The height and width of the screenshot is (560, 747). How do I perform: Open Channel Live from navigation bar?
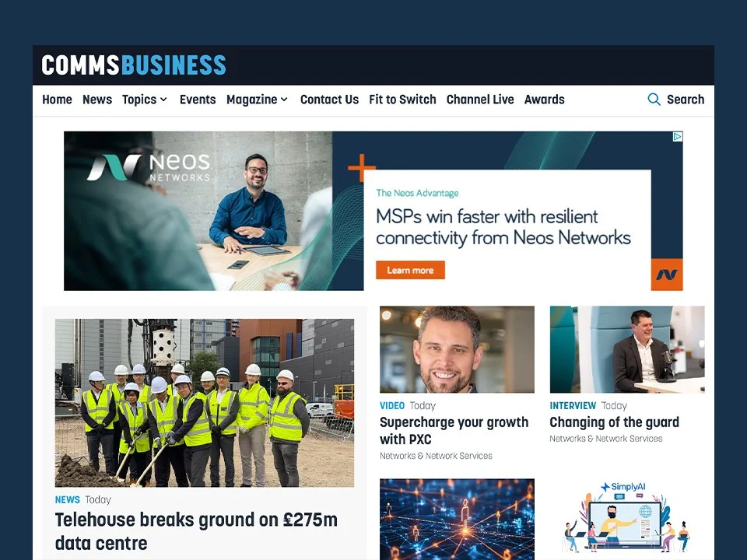click(480, 100)
